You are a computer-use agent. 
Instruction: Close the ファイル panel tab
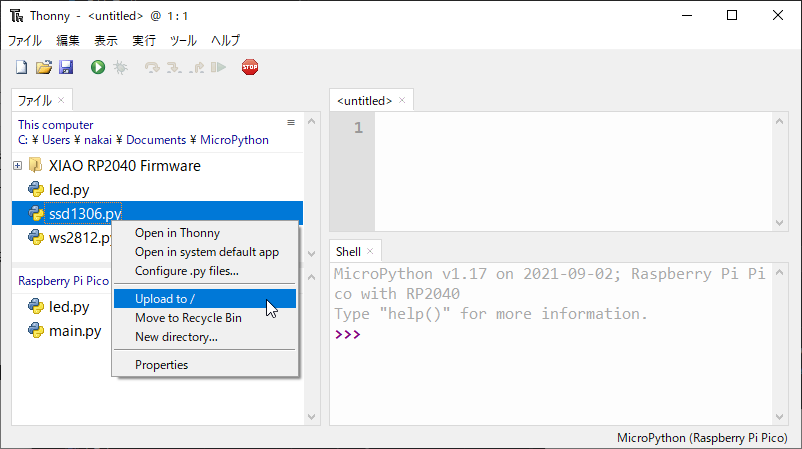61,100
